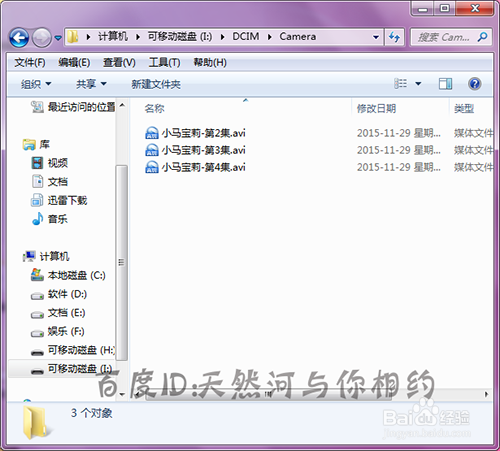Click the 计算机 monitor icon in sidebar
Viewport: 500px width, 451px height.
coord(29,256)
